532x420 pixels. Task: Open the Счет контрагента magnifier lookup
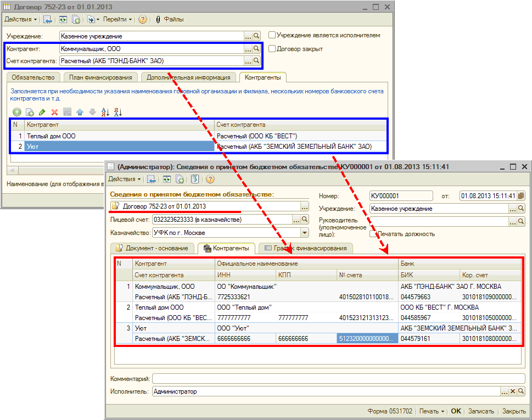click(256, 61)
